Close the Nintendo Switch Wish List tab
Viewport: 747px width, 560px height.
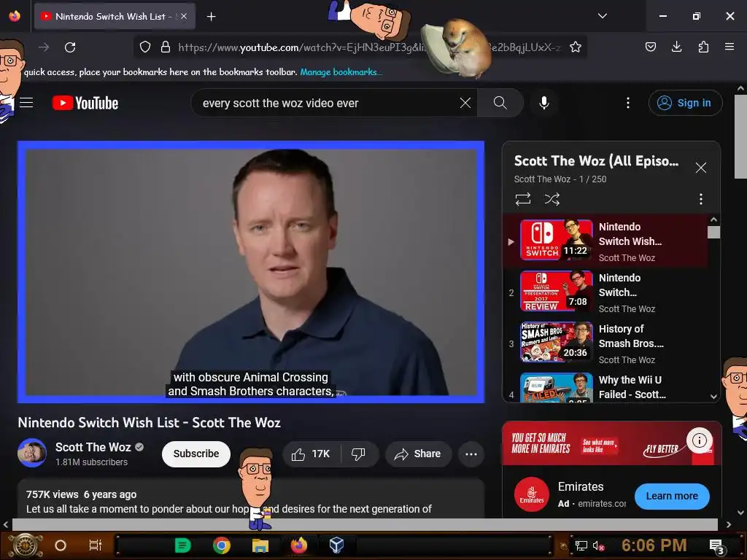point(184,17)
